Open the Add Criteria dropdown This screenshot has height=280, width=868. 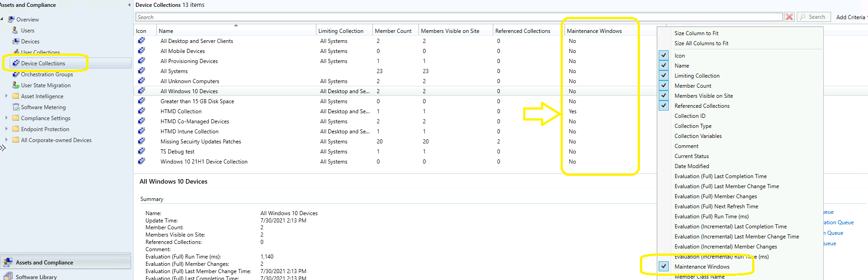coord(852,17)
